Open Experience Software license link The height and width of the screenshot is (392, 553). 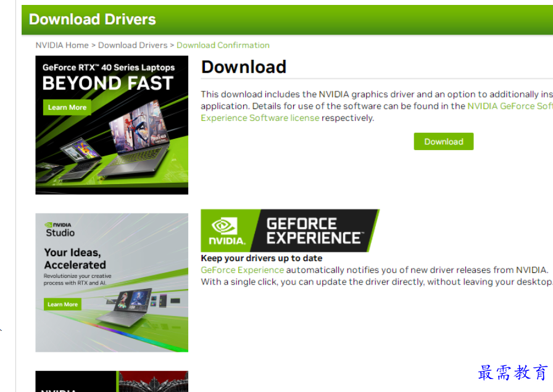[260, 118]
